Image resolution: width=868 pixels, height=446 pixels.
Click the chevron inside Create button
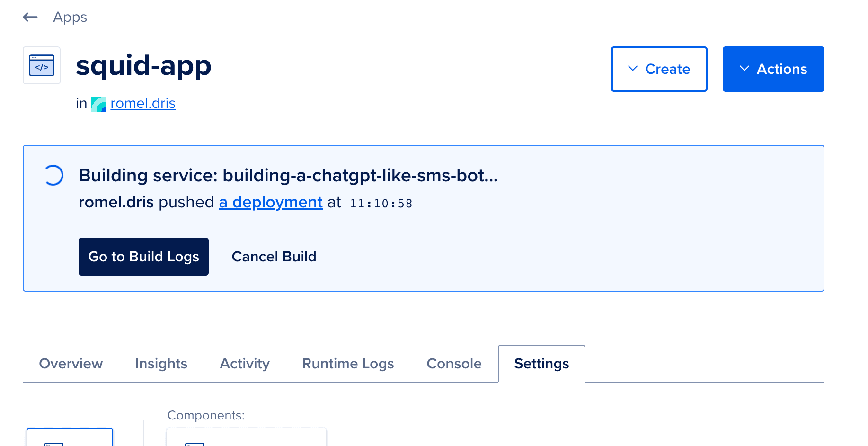coord(633,69)
